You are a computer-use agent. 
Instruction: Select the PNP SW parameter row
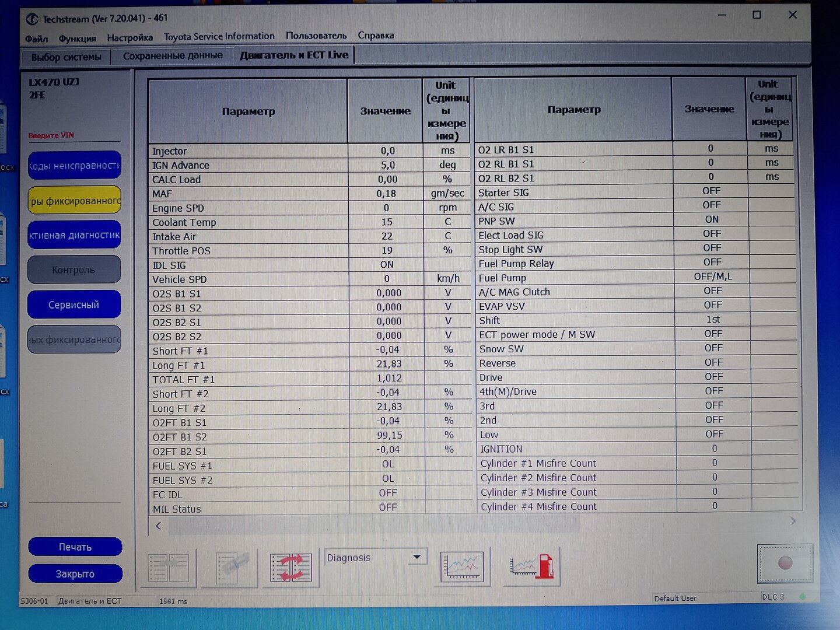(x=635, y=220)
